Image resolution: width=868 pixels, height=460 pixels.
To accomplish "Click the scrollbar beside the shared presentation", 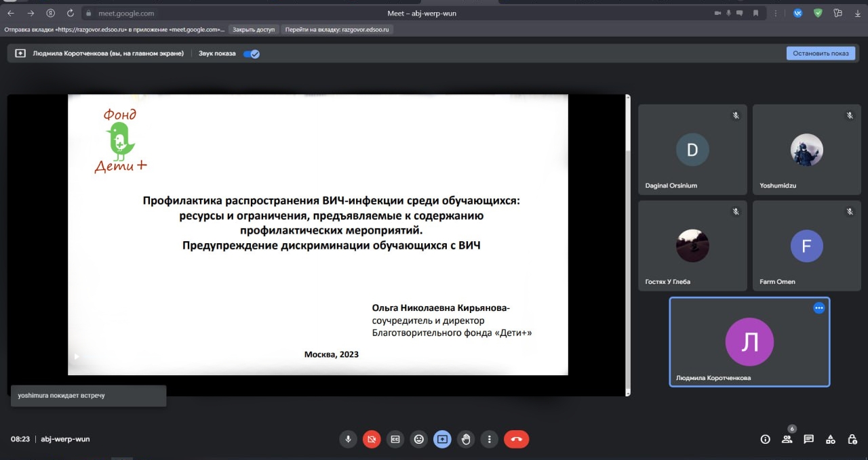I will (x=627, y=245).
